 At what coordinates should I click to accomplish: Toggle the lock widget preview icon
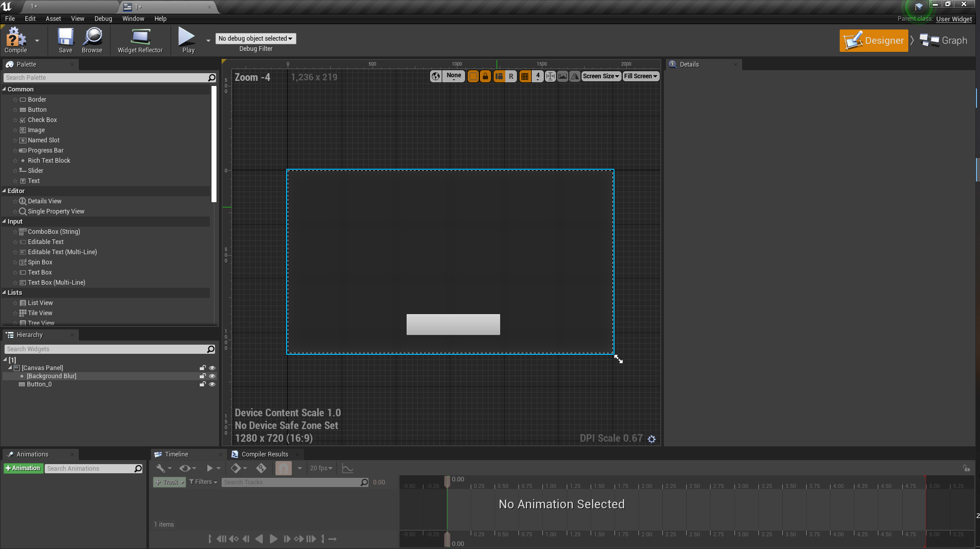486,76
